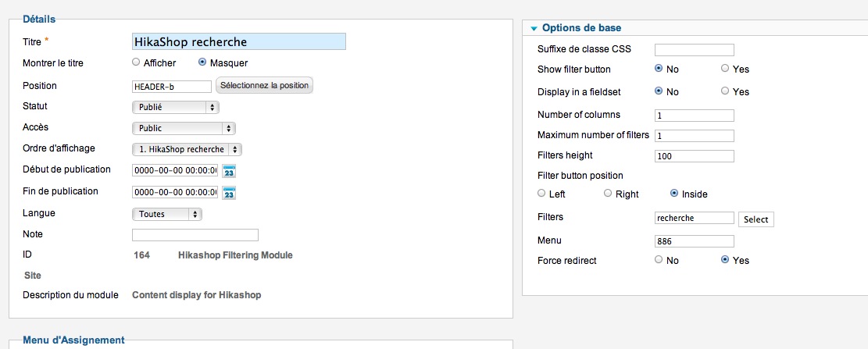The height and width of the screenshot is (349, 868).
Task: Set Show filter button to Yes
Action: click(x=725, y=69)
